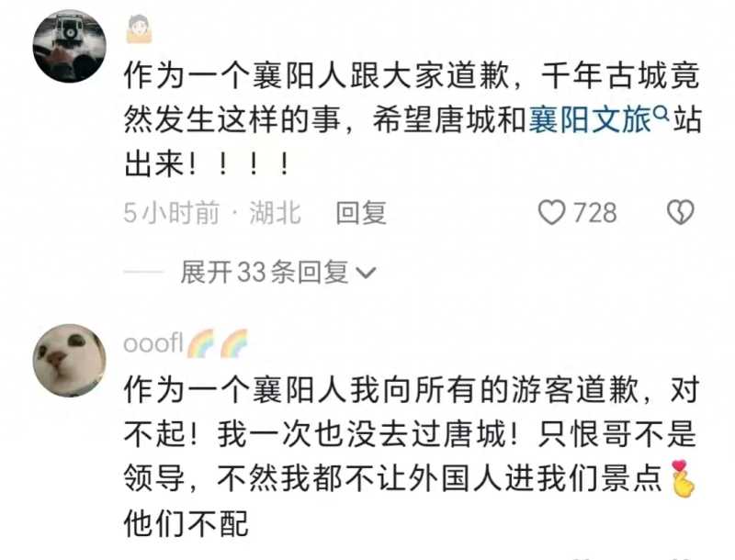This screenshot has width=735, height=560.
Task: Open ooofl username profile
Action: click(x=153, y=343)
